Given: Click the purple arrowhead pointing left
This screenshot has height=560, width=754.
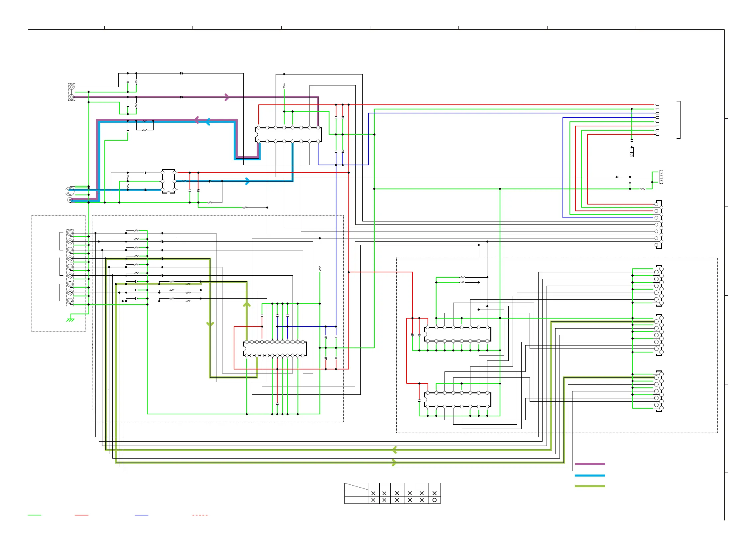Looking at the screenshot, I should coord(197,119).
